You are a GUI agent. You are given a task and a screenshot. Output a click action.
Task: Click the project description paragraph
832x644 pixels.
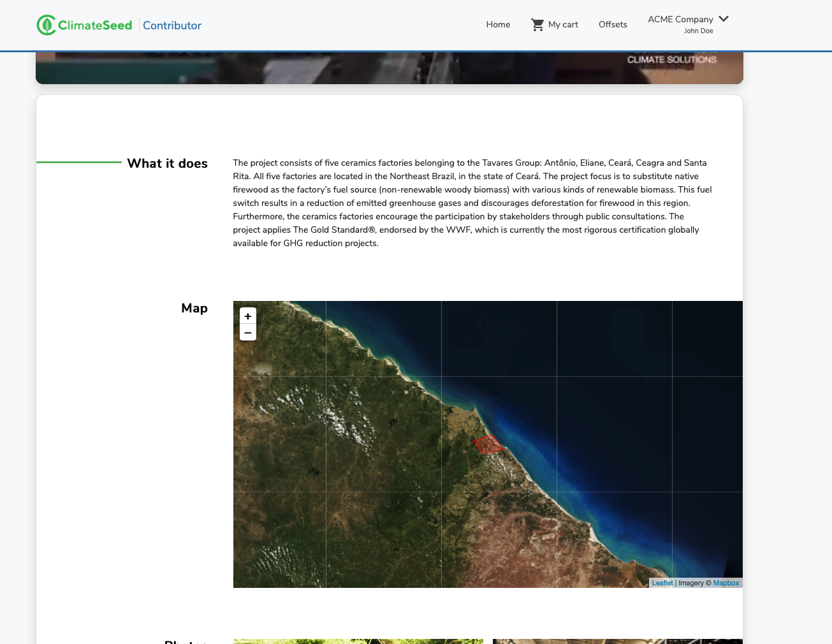(472, 203)
